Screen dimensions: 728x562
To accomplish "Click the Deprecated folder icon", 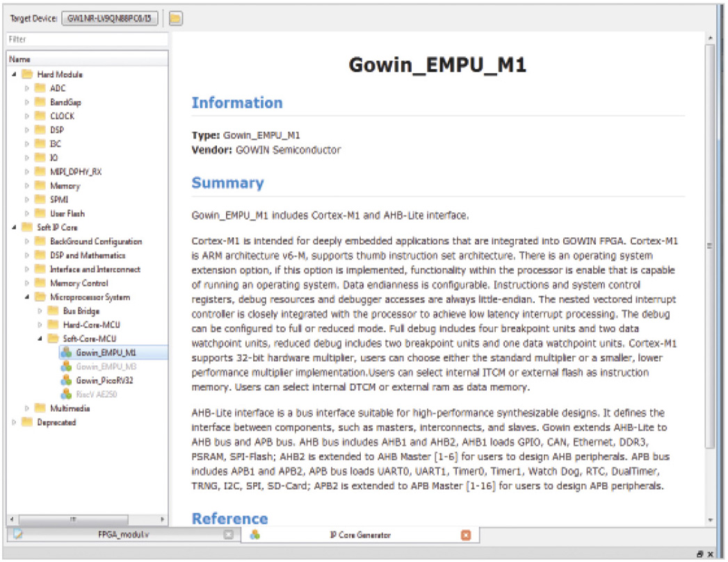I will point(27,422).
